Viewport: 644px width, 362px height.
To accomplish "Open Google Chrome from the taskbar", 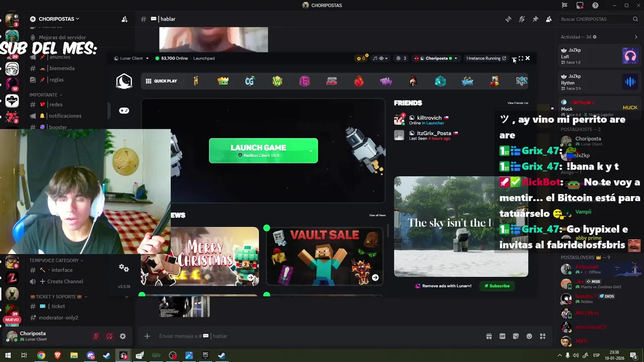I will (41, 355).
